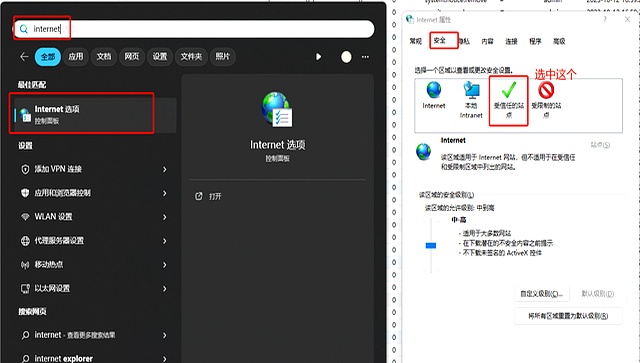This screenshot has height=363, width=640.
Task: Click the VPN shield icon
Action: tap(25, 169)
